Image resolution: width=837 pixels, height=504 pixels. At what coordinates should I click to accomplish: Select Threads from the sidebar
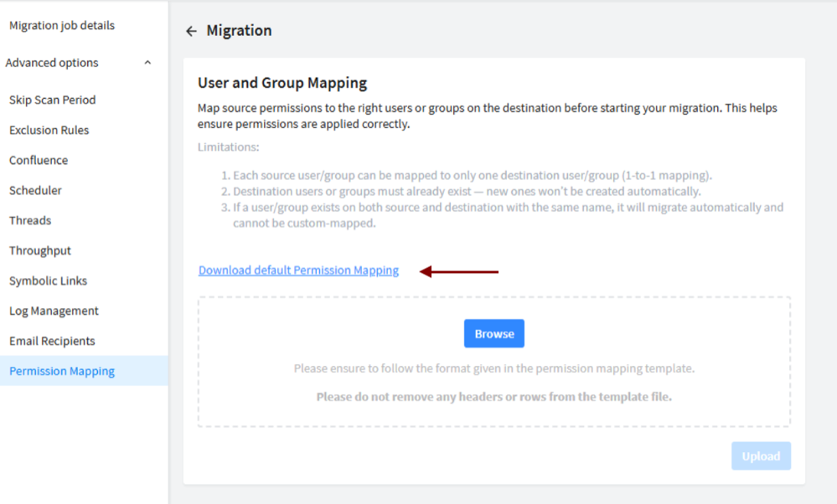pos(30,220)
